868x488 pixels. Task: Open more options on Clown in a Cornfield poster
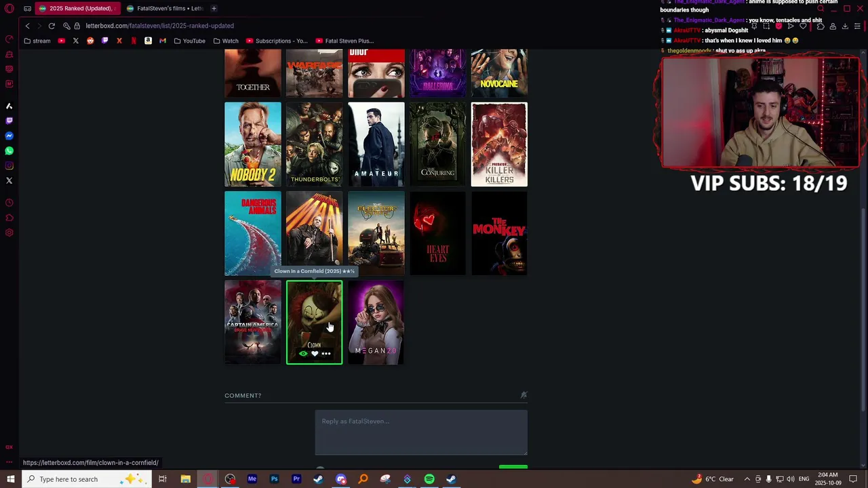click(x=326, y=354)
